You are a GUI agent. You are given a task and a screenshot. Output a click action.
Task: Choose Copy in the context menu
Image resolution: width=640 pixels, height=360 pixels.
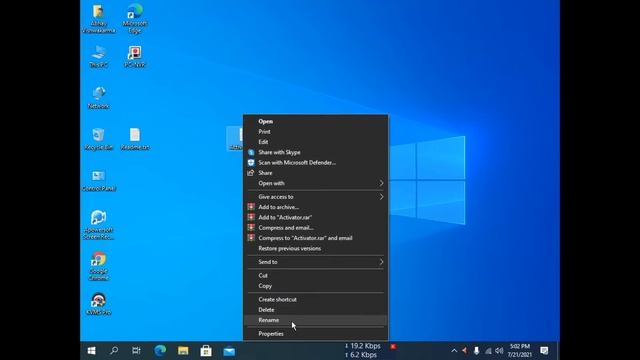(x=316, y=286)
